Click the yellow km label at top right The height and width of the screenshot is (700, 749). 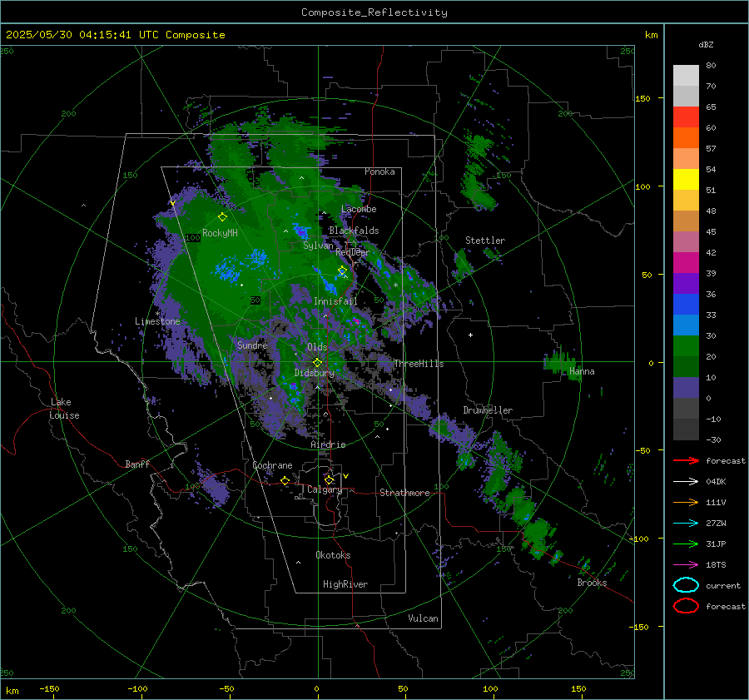point(651,35)
